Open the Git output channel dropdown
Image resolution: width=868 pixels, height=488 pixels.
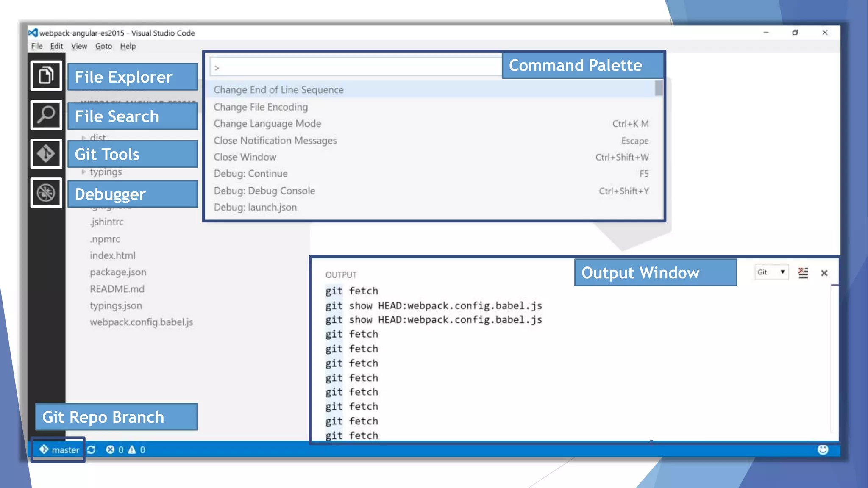click(x=771, y=272)
